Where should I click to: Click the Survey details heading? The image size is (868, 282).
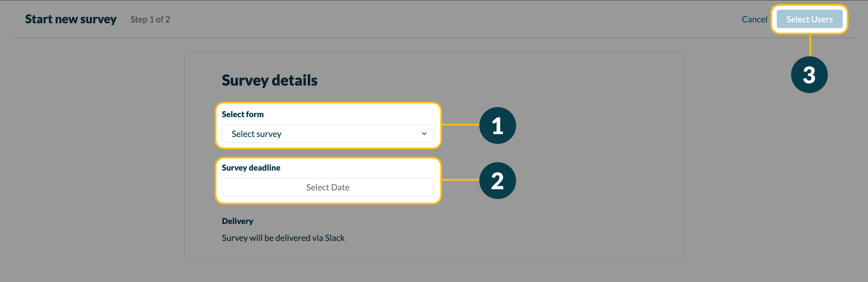(269, 80)
